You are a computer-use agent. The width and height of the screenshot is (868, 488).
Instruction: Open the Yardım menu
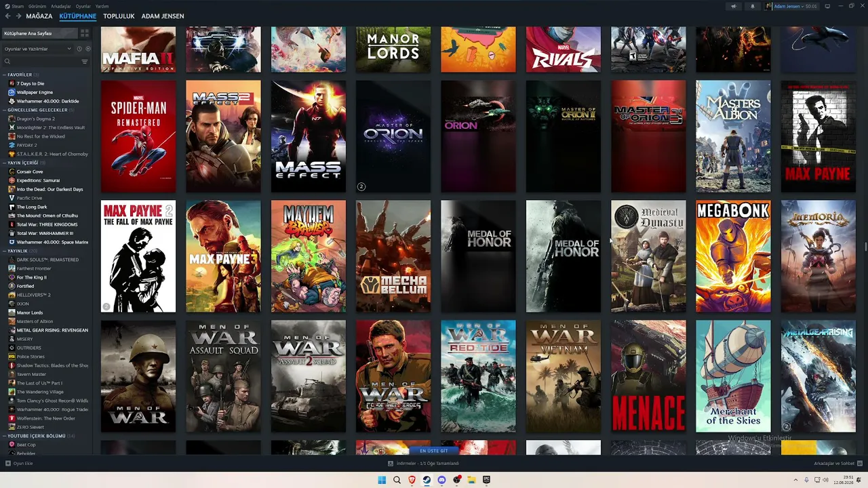[102, 6]
